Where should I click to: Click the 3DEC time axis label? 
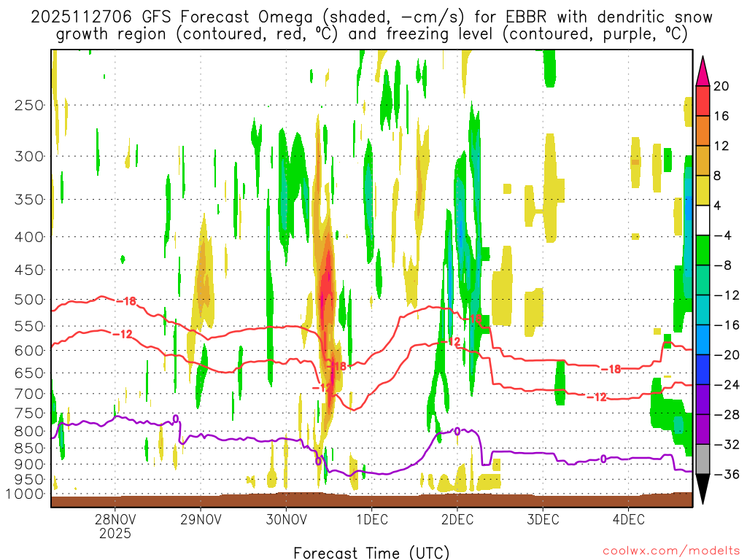(543, 519)
